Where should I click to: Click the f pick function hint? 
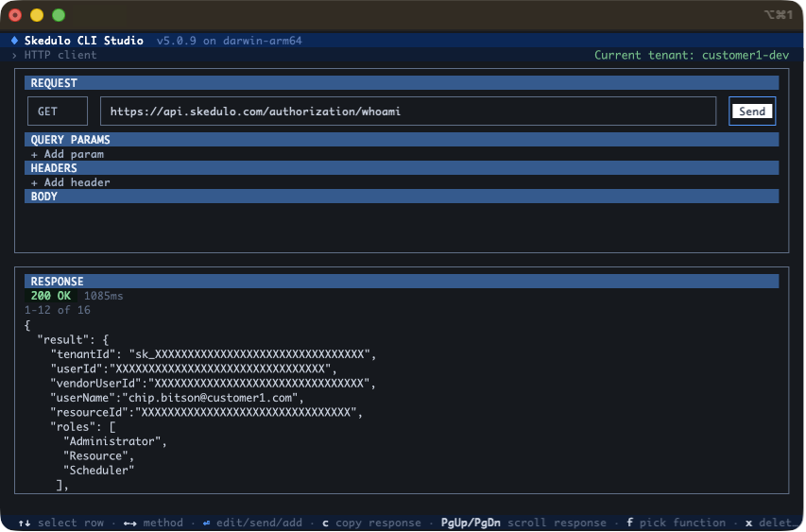[676, 523]
